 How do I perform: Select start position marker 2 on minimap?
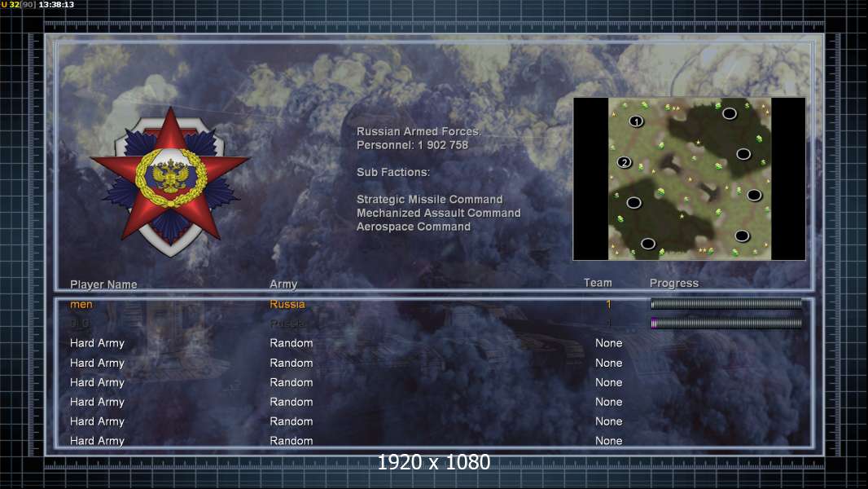(x=625, y=162)
